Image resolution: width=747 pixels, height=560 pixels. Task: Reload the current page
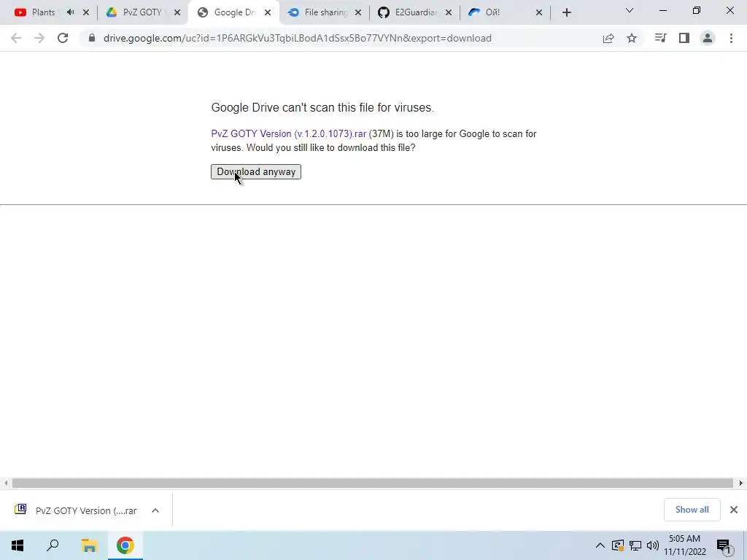(x=63, y=38)
